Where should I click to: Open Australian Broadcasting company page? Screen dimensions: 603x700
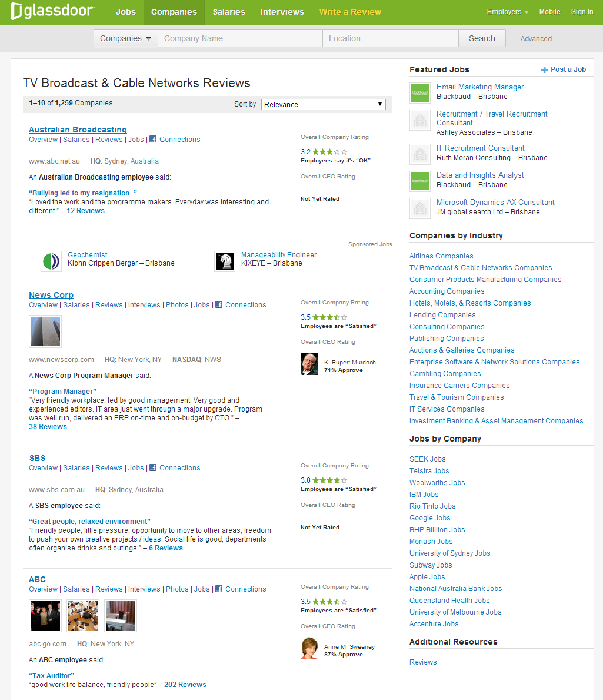click(x=78, y=130)
